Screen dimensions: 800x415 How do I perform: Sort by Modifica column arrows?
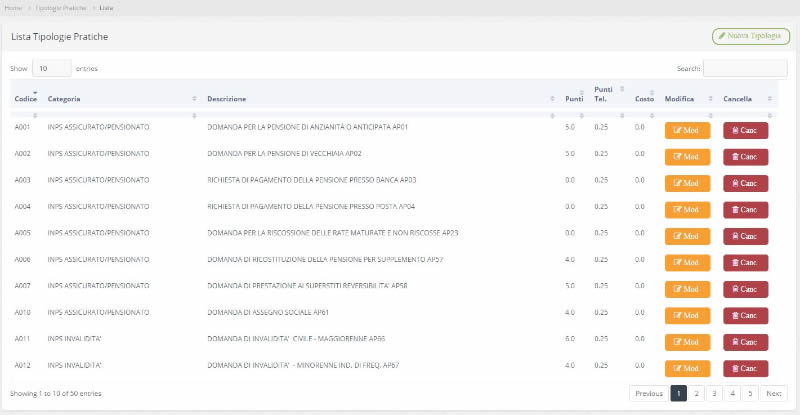(710, 99)
